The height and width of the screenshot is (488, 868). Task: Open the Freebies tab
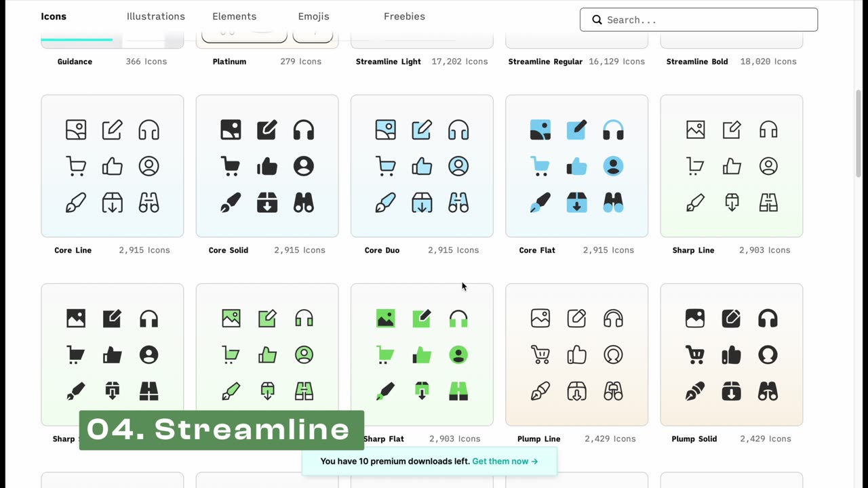(404, 16)
